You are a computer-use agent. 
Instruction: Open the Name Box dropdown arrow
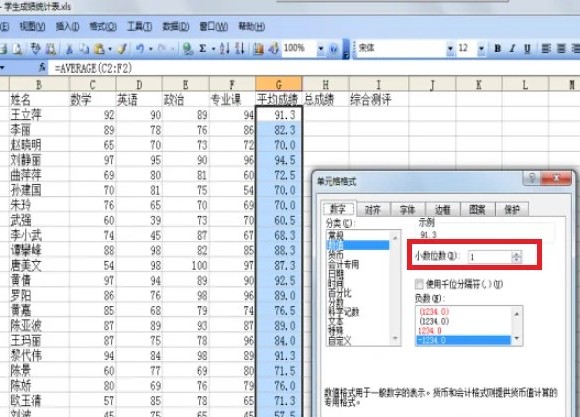point(2,68)
